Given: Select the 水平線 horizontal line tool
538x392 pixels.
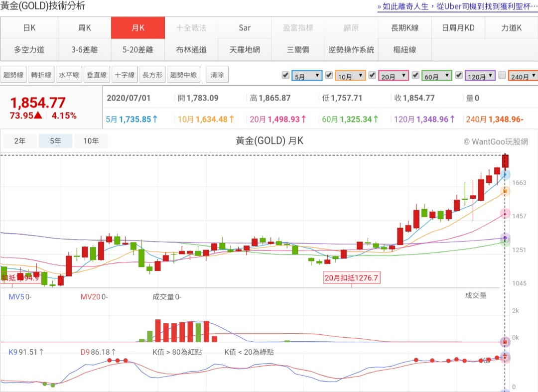Looking at the screenshot, I should click(69, 75).
